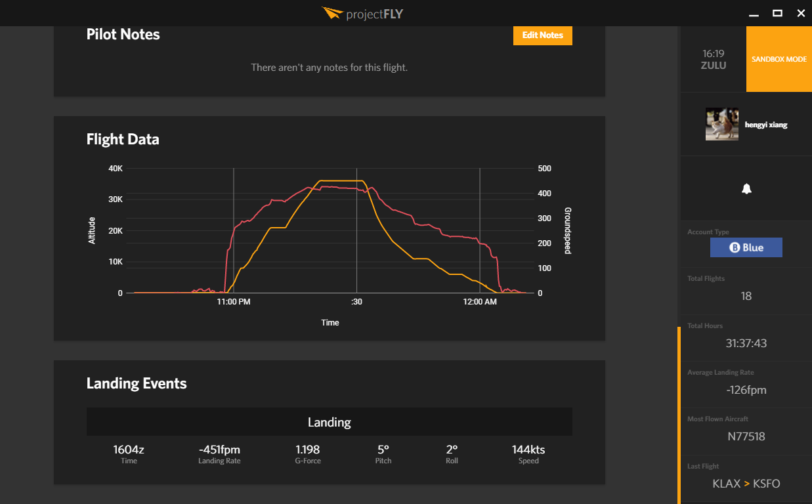Click the 5° pitch value
The image size is (812, 504).
(383, 450)
